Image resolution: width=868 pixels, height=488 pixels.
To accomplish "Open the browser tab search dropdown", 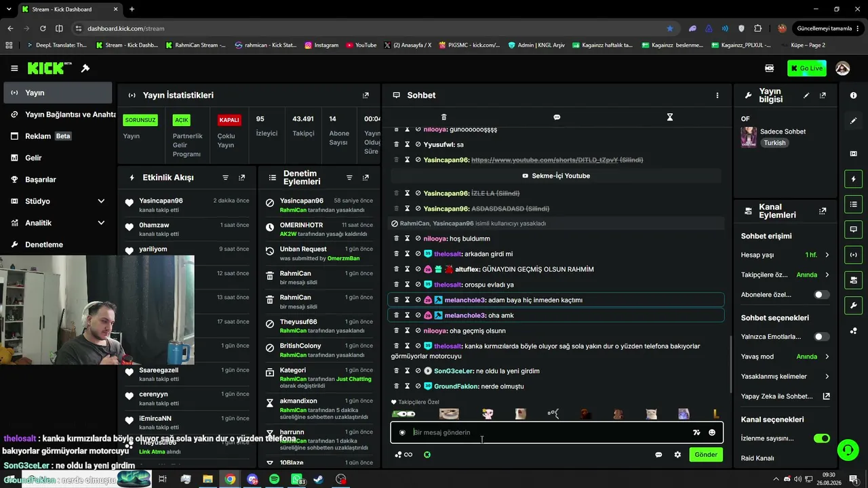I will point(7,9).
